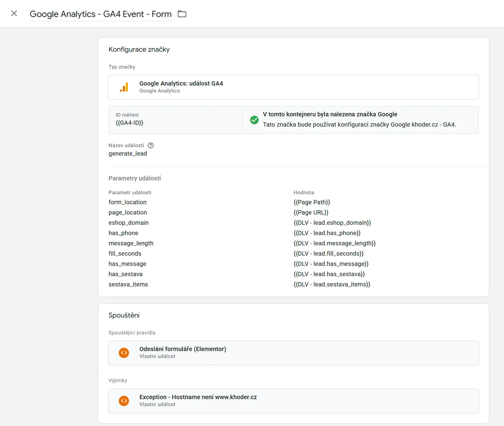
Task: Click the {{DLV - lead.fill_seconds}} value
Action: 329,253
